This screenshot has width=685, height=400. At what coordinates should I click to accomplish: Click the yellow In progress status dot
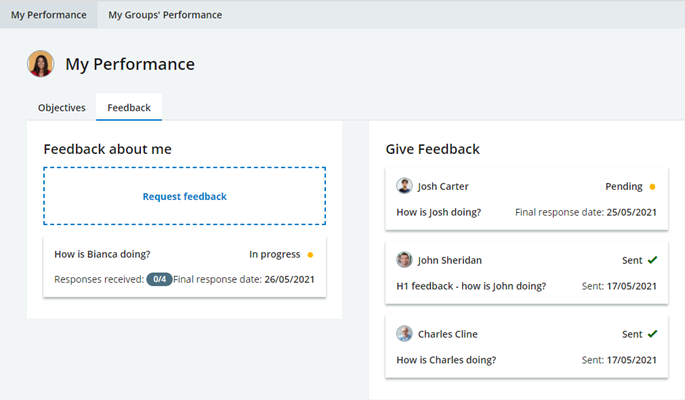310,254
